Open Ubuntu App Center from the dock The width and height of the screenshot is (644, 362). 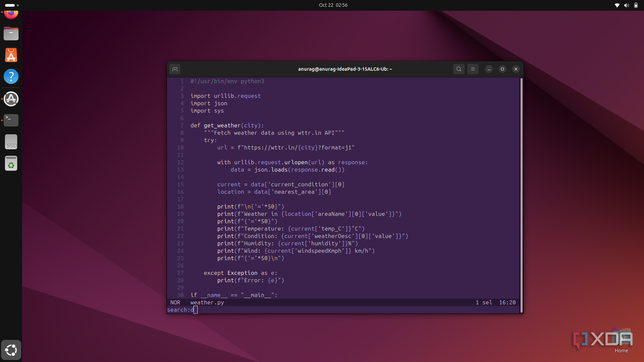(x=11, y=55)
